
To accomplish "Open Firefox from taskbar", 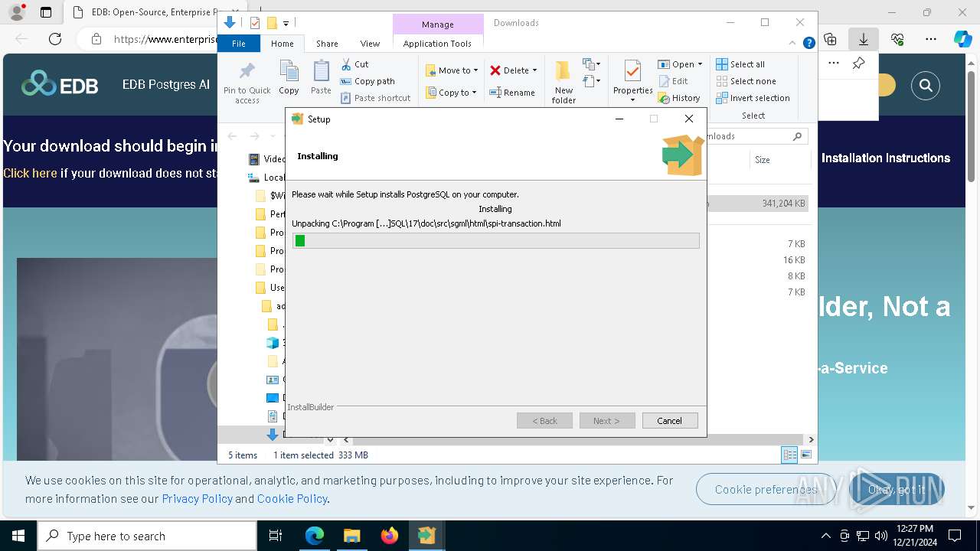I will [x=390, y=536].
